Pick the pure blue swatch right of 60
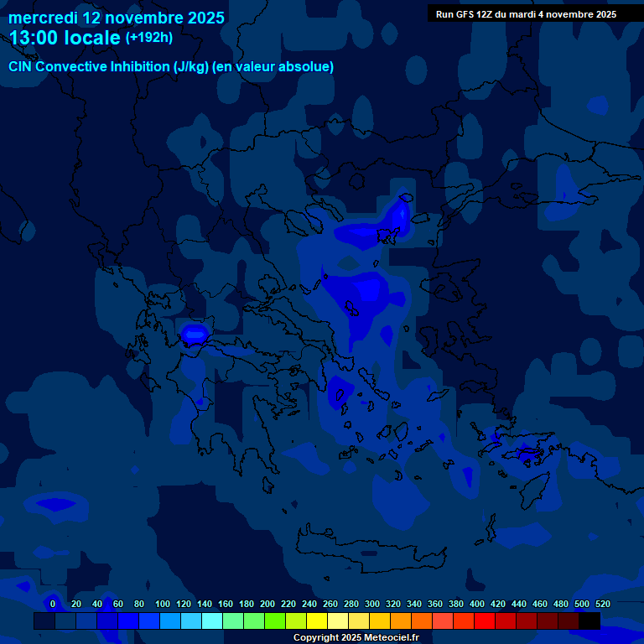Image resolution: width=644 pixels, height=644 pixels. point(128,621)
